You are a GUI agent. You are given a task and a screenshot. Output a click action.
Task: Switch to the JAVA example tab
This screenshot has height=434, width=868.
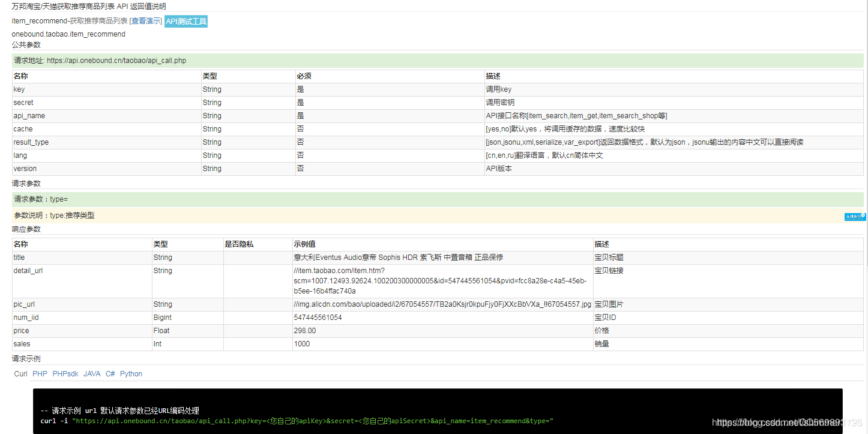click(92, 374)
